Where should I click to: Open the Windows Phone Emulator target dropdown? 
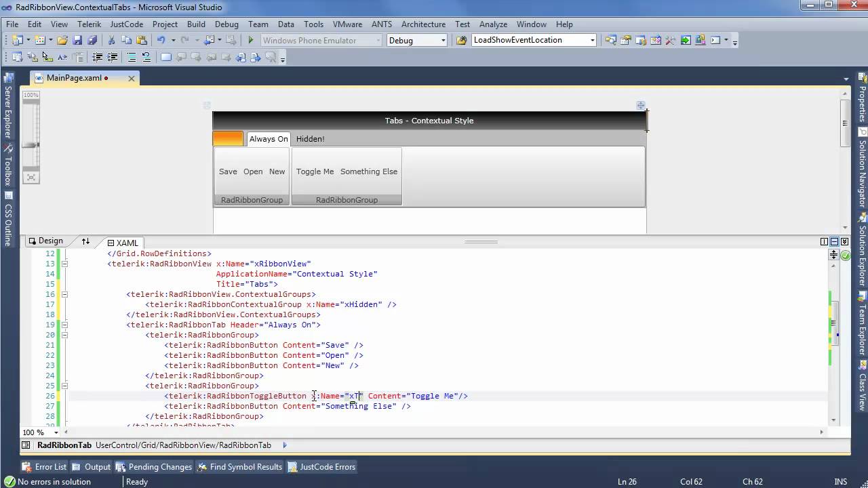click(378, 40)
